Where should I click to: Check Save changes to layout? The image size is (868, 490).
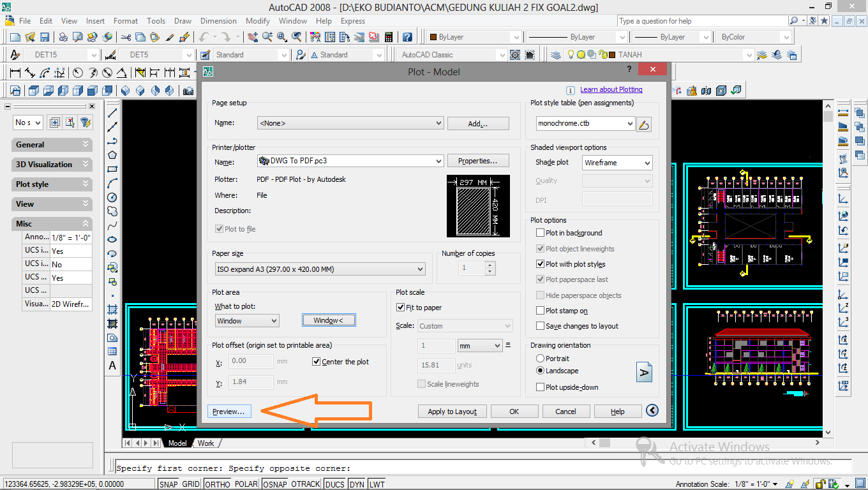point(541,326)
